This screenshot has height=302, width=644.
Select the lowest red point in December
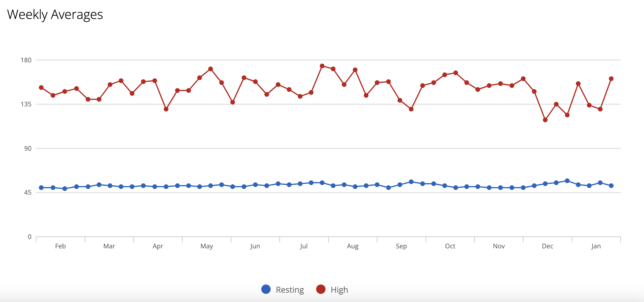[545, 120]
